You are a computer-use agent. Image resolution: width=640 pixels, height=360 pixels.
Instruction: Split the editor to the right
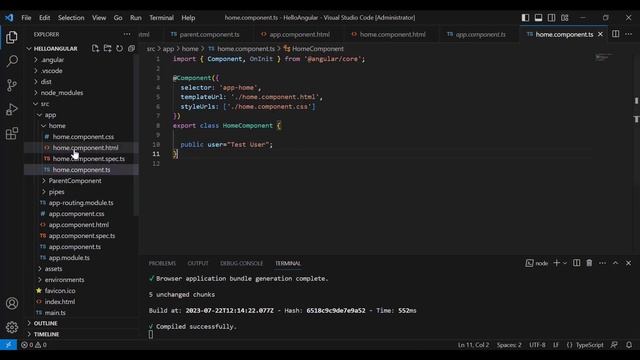point(616,34)
